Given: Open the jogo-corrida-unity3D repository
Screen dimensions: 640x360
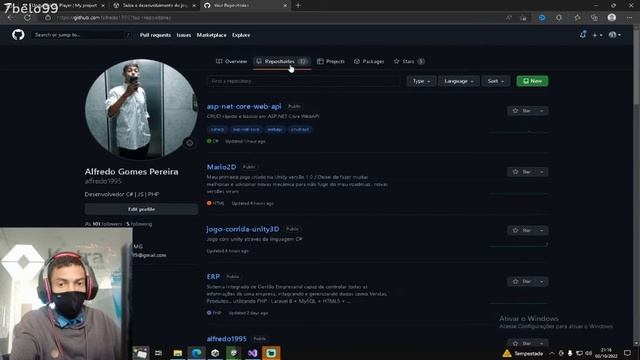Looking at the screenshot, I should (243, 229).
